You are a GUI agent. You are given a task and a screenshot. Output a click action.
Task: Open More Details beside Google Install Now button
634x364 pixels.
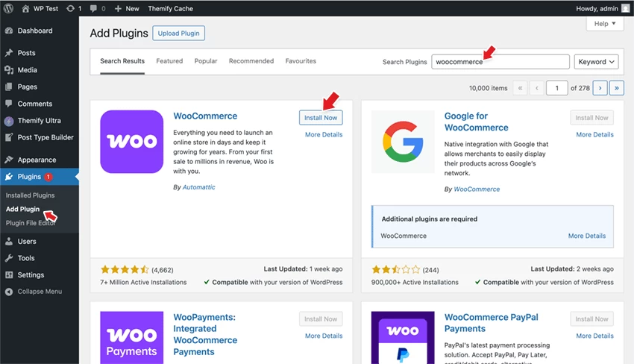coord(594,135)
